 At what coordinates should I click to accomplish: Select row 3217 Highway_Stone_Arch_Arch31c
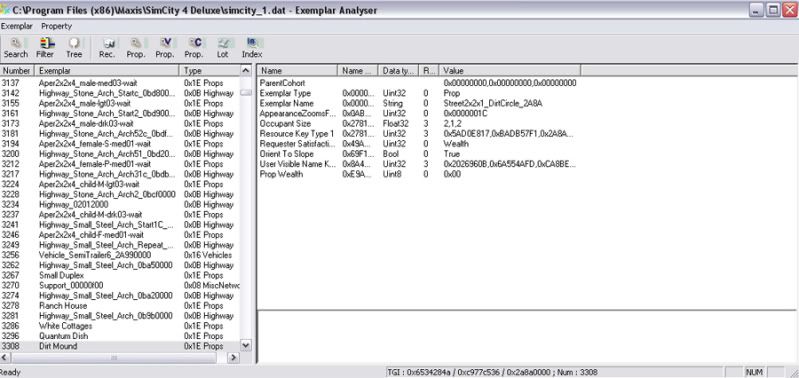120,174
